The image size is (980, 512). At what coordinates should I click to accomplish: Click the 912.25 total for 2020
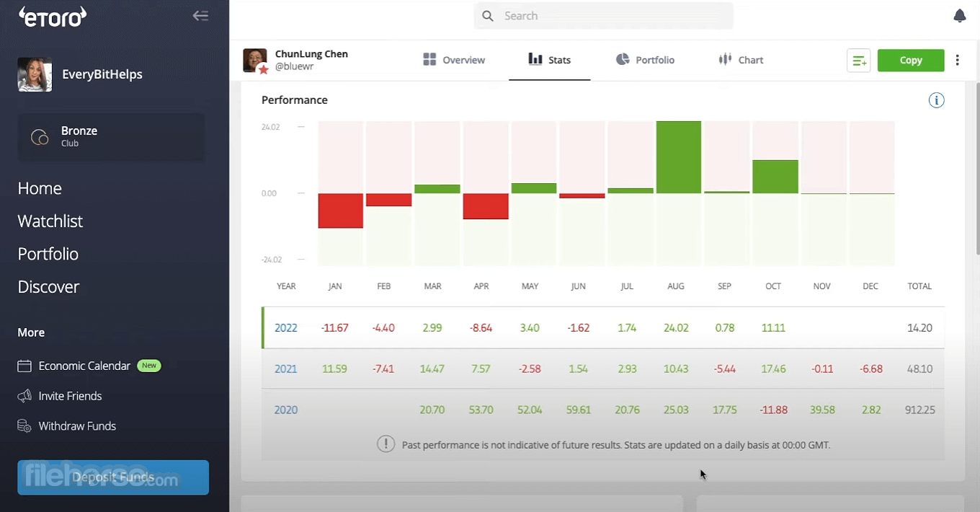pyautogui.click(x=919, y=410)
